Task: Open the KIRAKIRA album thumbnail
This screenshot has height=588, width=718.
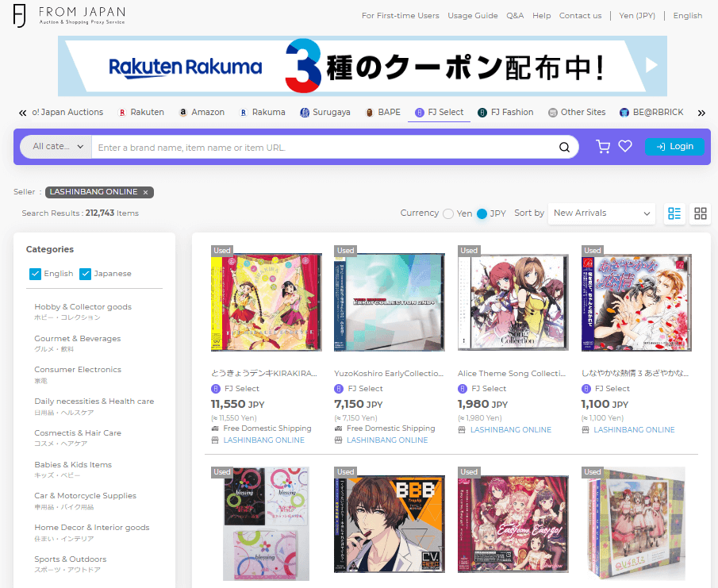Action: click(x=266, y=302)
